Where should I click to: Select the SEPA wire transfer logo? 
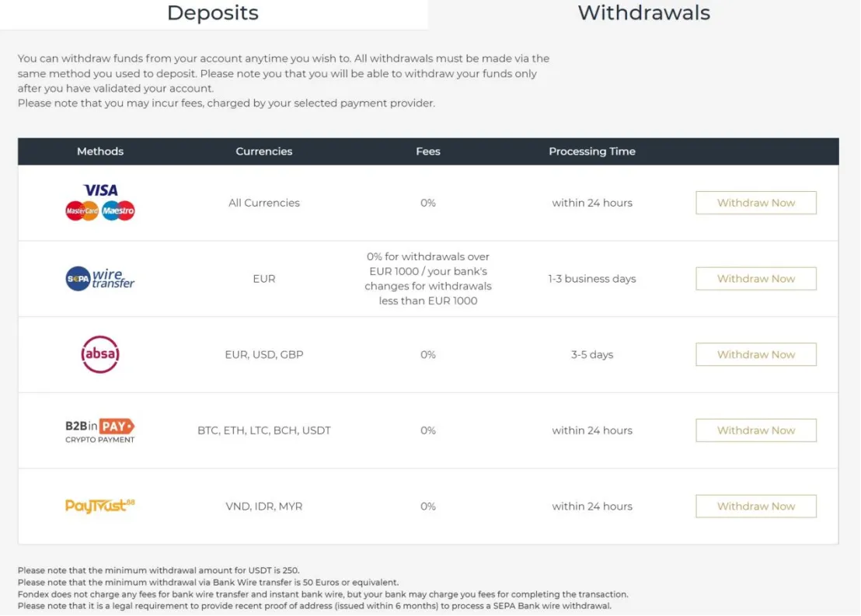[100, 278]
